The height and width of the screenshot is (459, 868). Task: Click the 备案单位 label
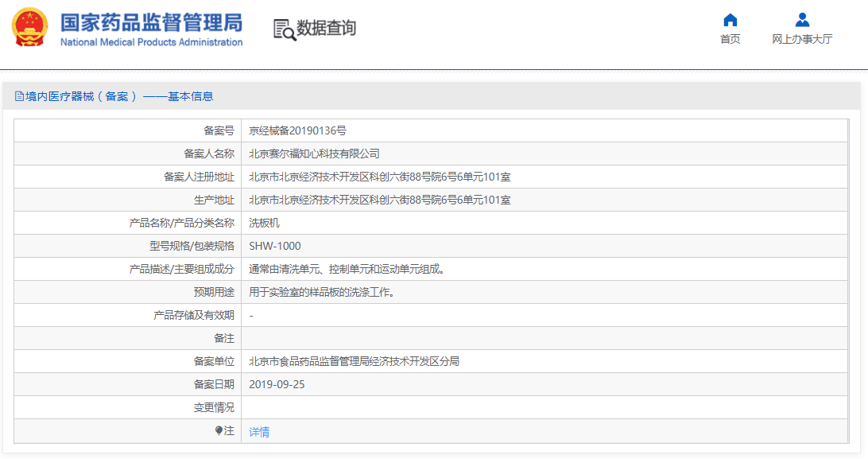click(x=214, y=361)
